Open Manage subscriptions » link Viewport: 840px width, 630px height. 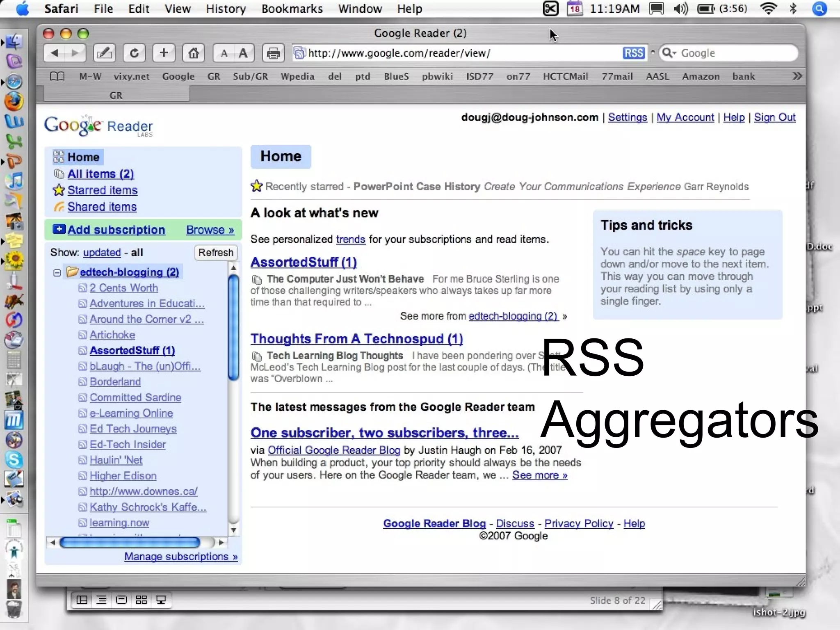(181, 556)
